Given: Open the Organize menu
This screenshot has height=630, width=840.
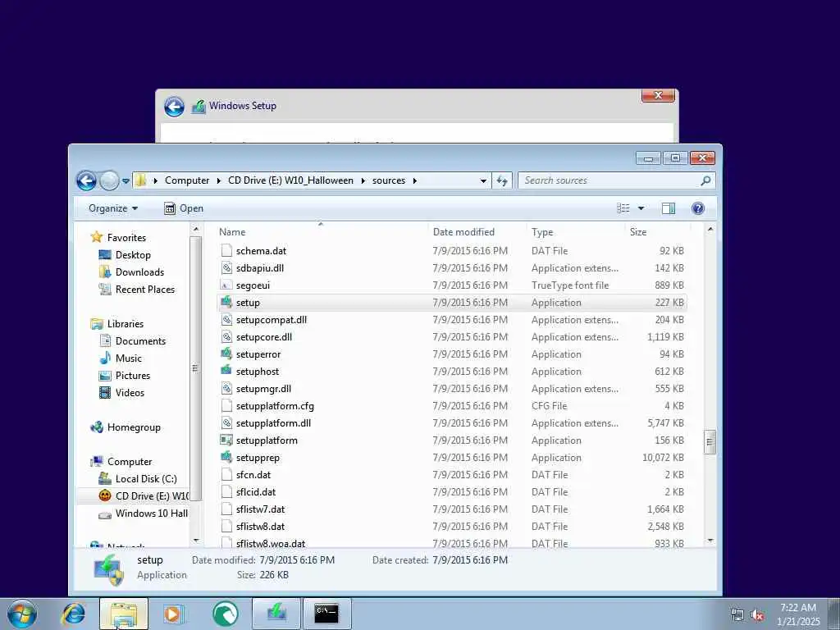Looking at the screenshot, I should [113, 208].
